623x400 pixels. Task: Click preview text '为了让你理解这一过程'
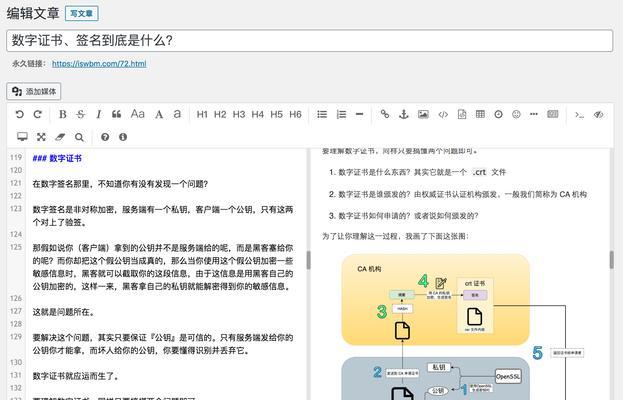tap(360, 236)
